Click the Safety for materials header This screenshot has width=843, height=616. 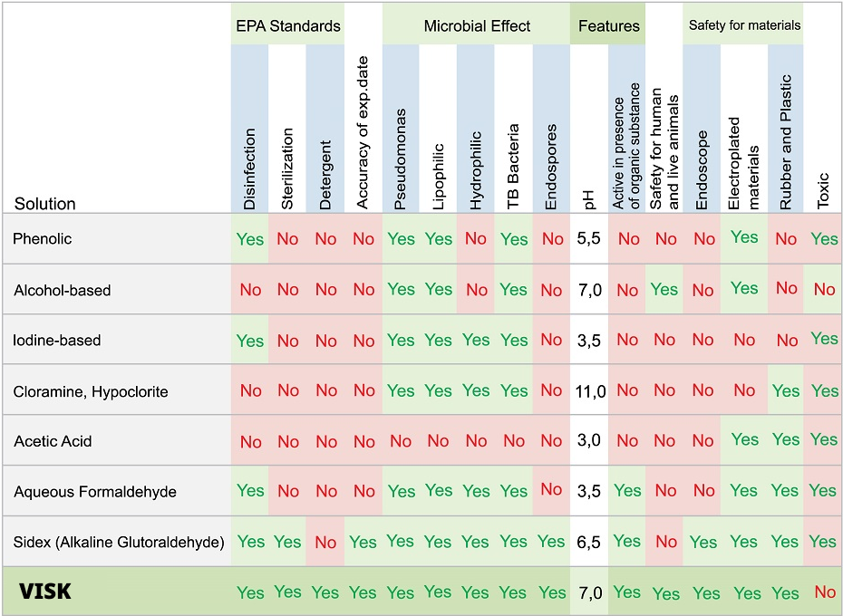tap(744, 25)
